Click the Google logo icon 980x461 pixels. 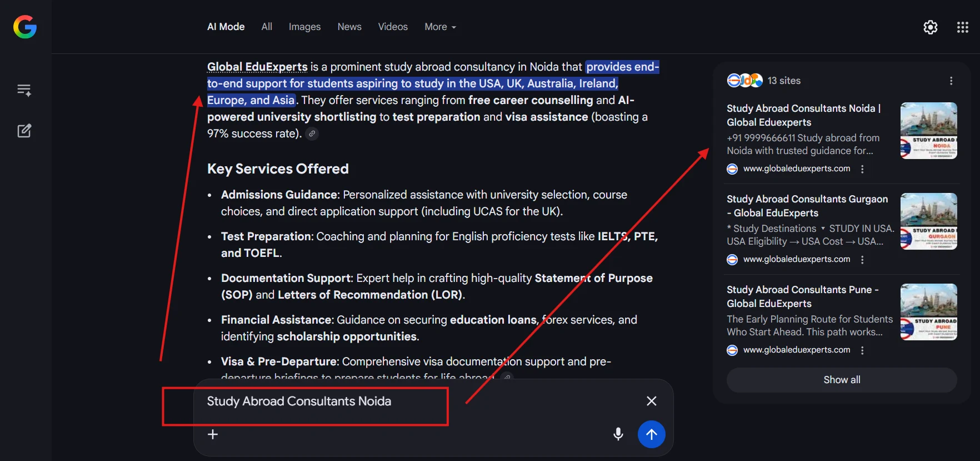[x=25, y=27]
